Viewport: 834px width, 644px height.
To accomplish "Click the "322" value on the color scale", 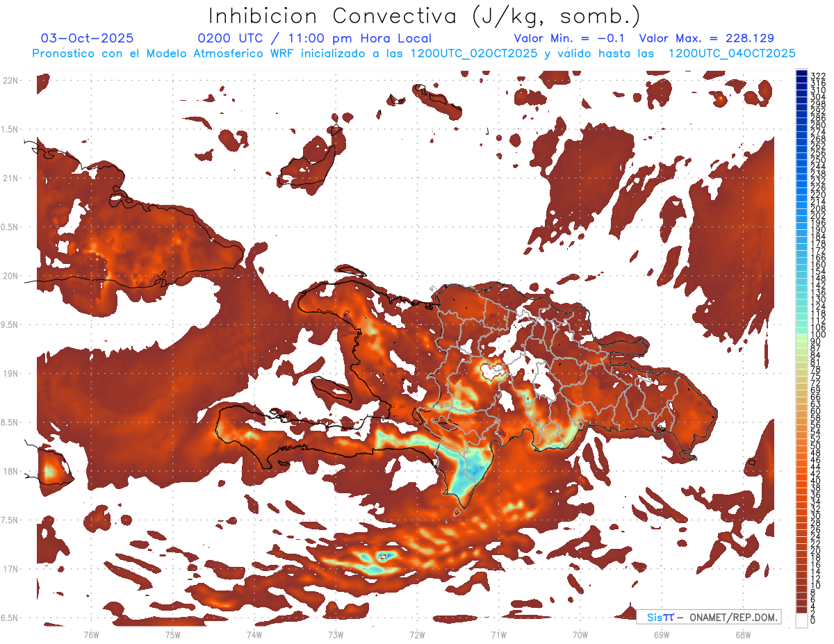I will click(817, 76).
